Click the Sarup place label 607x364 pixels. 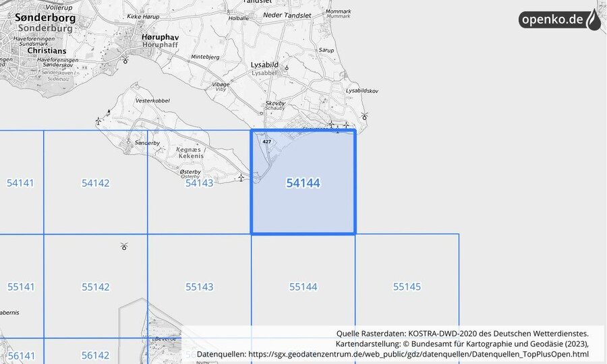click(326, 51)
